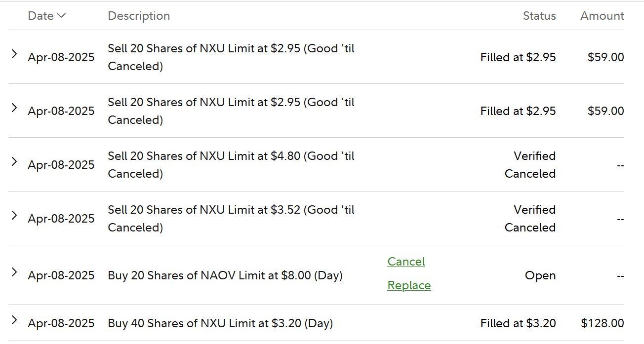Click the $128.00 amount value
The width and height of the screenshot is (644, 344).
click(x=603, y=323)
